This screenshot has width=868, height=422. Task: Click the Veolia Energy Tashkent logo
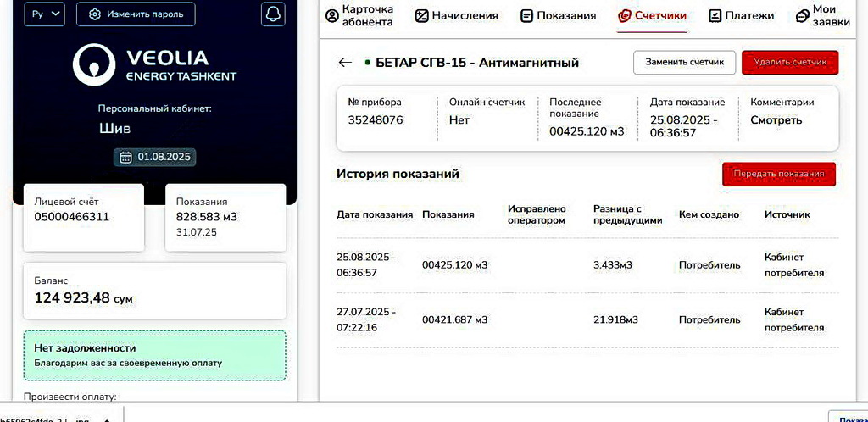[154, 65]
